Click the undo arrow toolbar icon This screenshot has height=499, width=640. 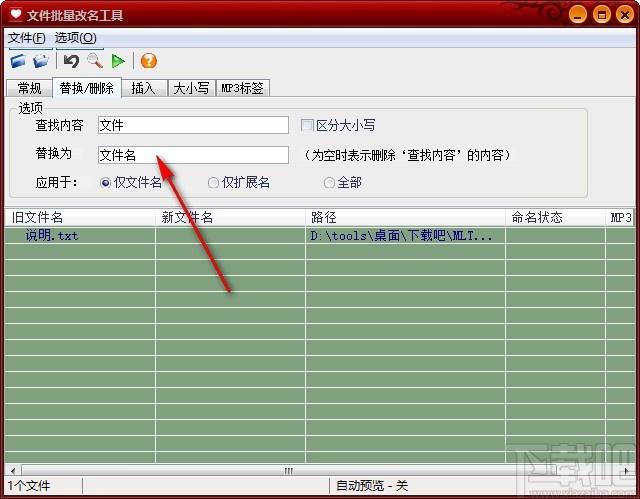[x=71, y=61]
